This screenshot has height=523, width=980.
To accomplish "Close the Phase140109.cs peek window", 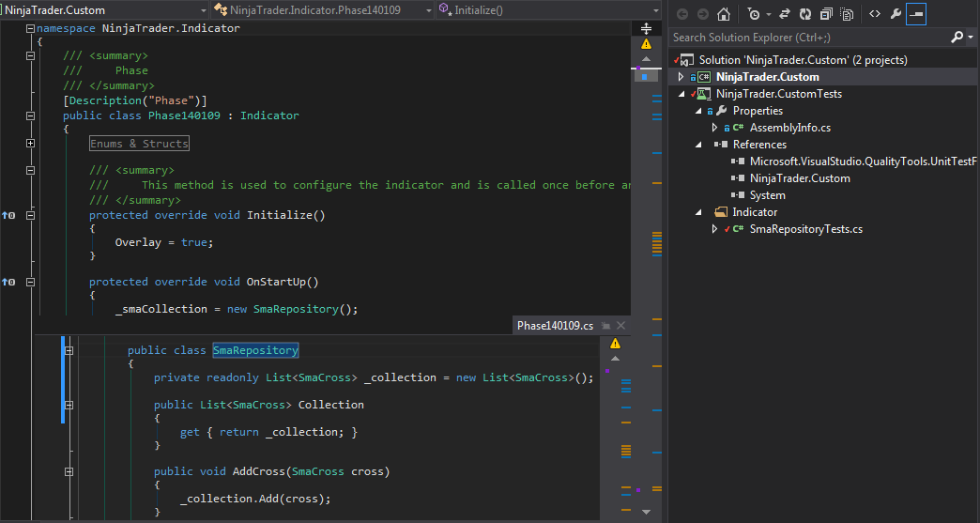I will (620, 326).
